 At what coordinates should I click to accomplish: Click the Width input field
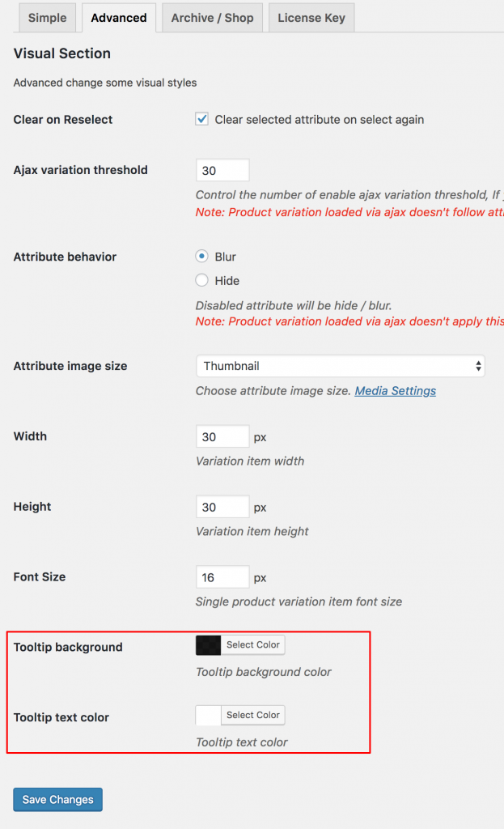[222, 436]
